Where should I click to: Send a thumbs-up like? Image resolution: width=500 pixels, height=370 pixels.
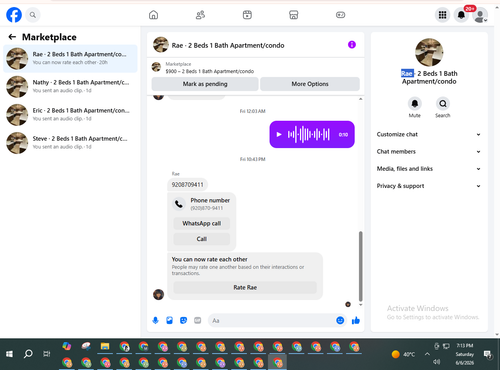(x=356, y=321)
